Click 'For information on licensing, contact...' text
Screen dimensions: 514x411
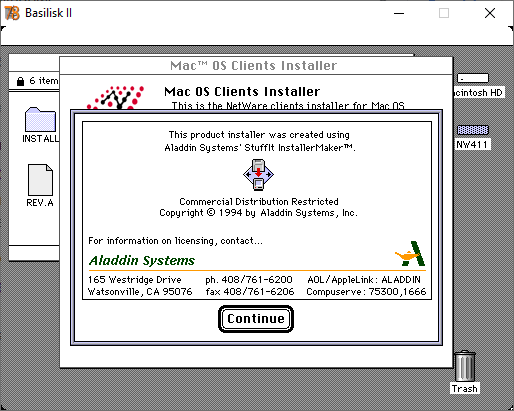pyautogui.click(x=175, y=241)
